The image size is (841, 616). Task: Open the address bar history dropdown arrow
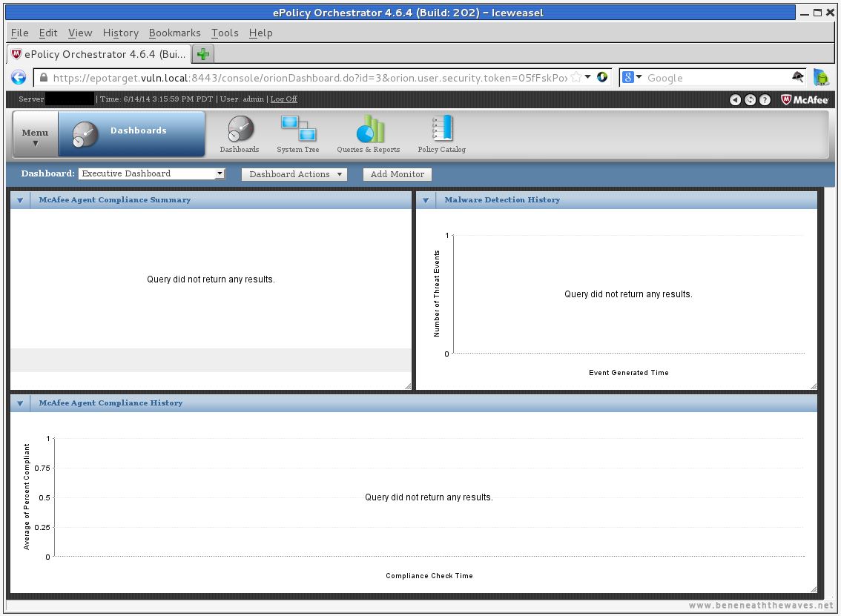click(x=588, y=77)
